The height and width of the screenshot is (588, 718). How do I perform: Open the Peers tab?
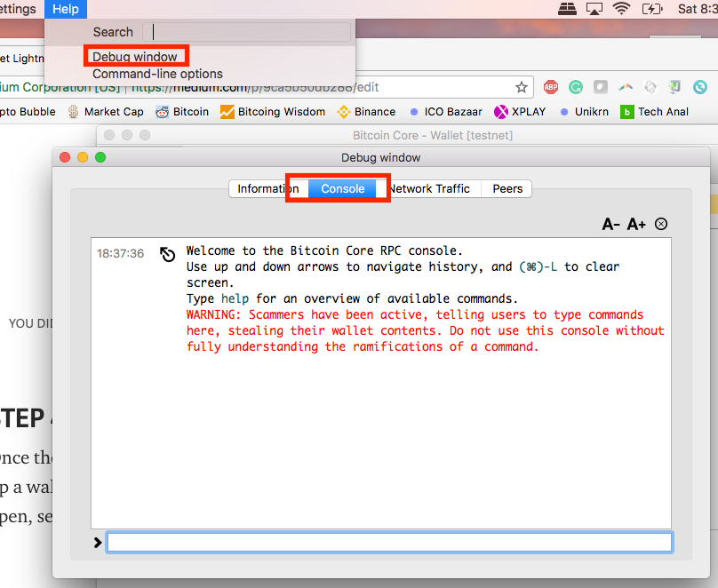pyautogui.click(x=507, y=188)
